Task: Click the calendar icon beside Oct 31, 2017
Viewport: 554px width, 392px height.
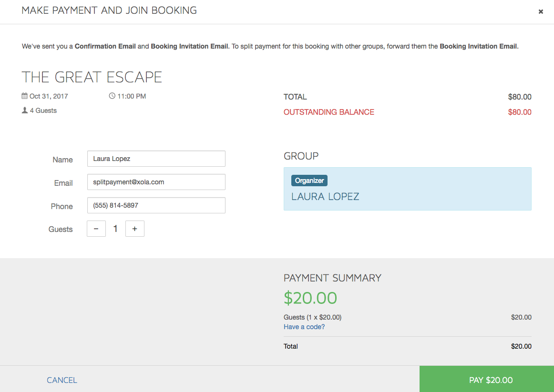Action: click(x=24, y=96)
